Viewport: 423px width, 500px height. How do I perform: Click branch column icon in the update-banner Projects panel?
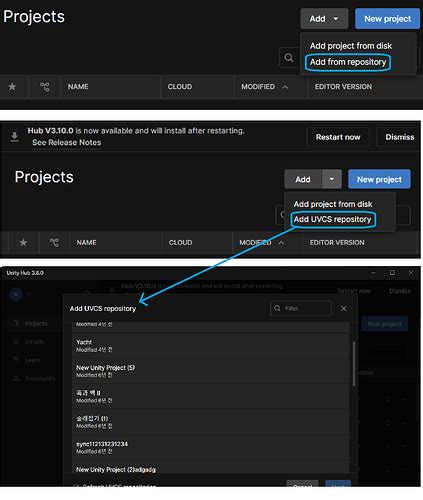[54, 242]
